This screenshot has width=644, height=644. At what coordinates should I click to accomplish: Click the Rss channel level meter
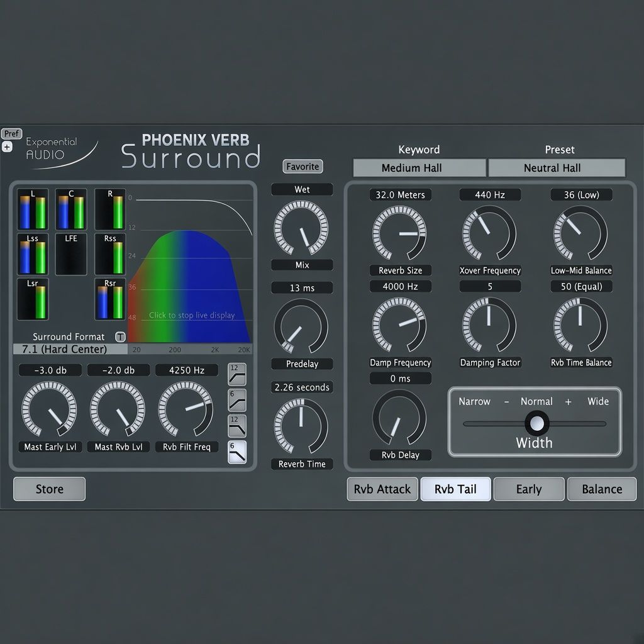tap(110, 254)
